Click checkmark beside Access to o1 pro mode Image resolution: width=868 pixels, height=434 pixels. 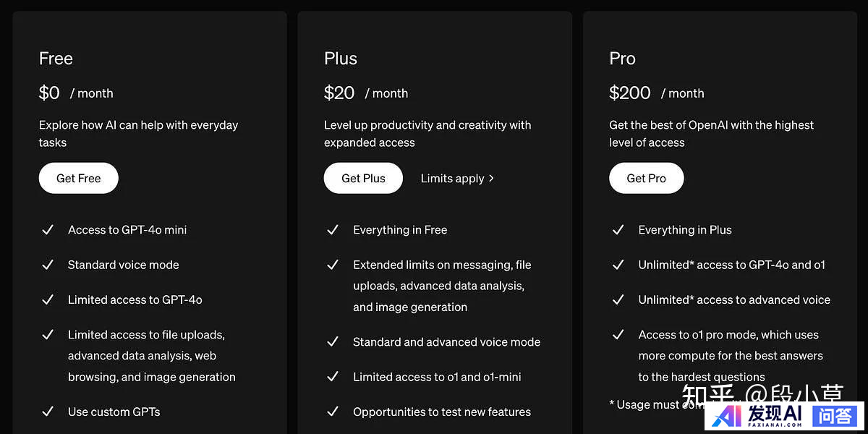tap(618, 335)
